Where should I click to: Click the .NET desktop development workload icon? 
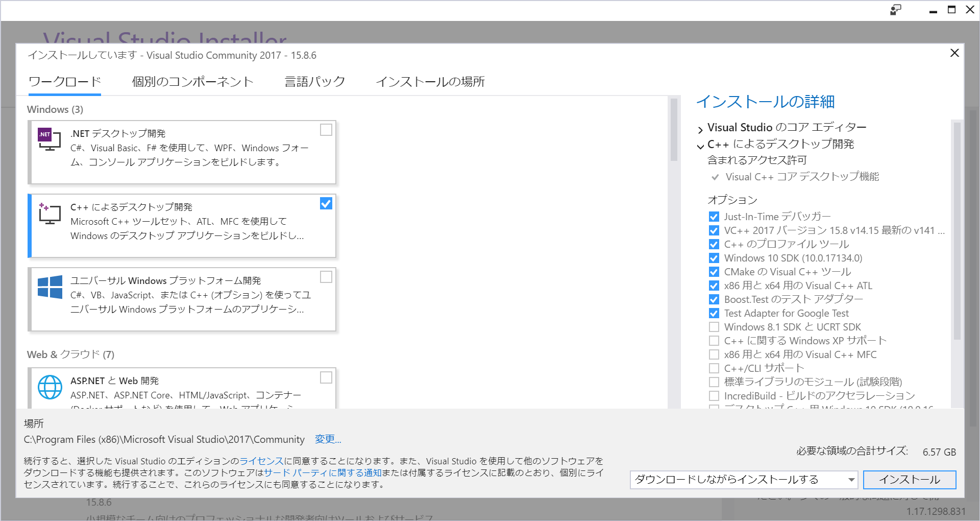[x=50, y=139]
